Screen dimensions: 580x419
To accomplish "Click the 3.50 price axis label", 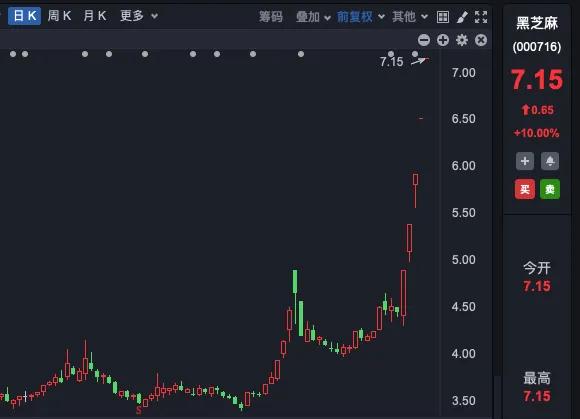I will click(x=463, y=401).
